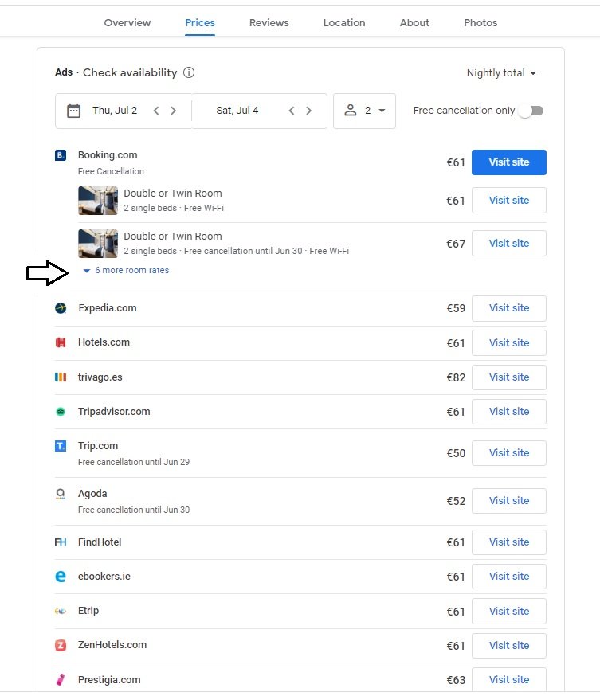Expand 6 more room rates
This screenshot has height=700, width=600.
point(127,270)
